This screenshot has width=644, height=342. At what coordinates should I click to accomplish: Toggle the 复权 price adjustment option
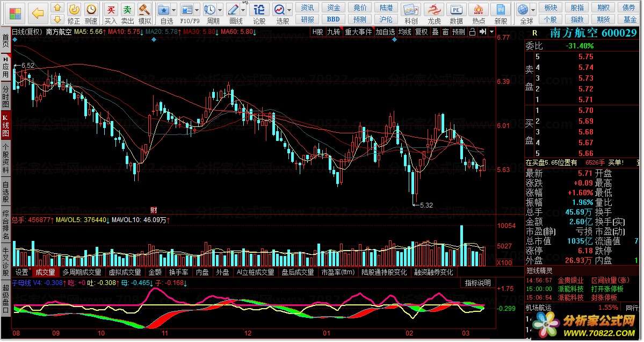[x=422, y=32]
